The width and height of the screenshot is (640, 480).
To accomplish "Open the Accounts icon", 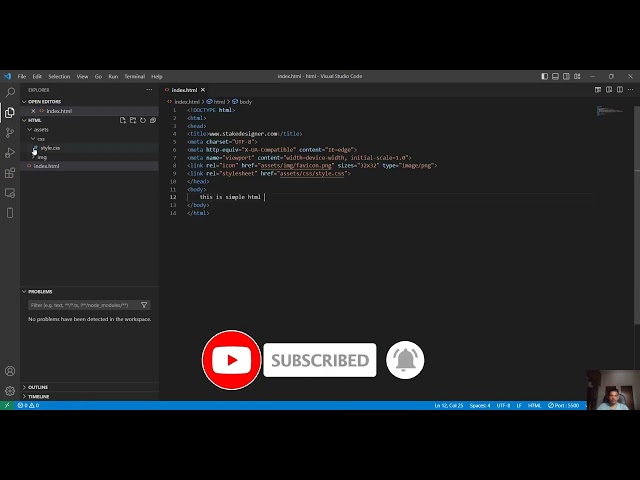I will (10, 371).
